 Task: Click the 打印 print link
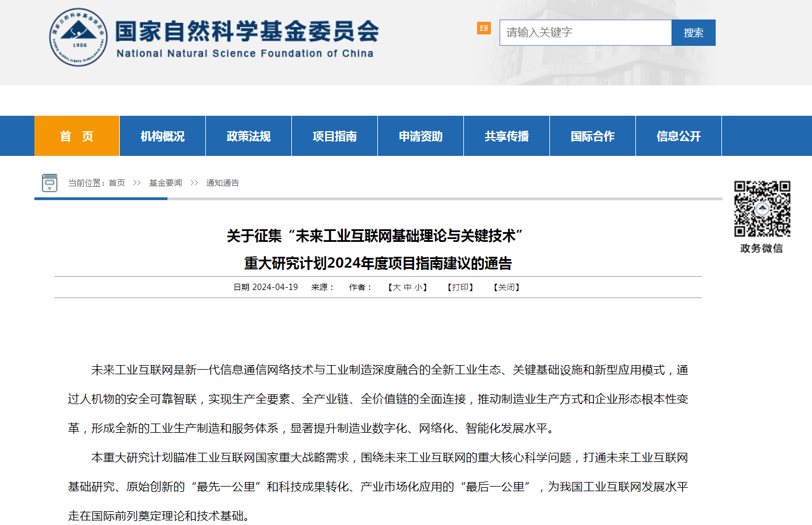(460, 287)
